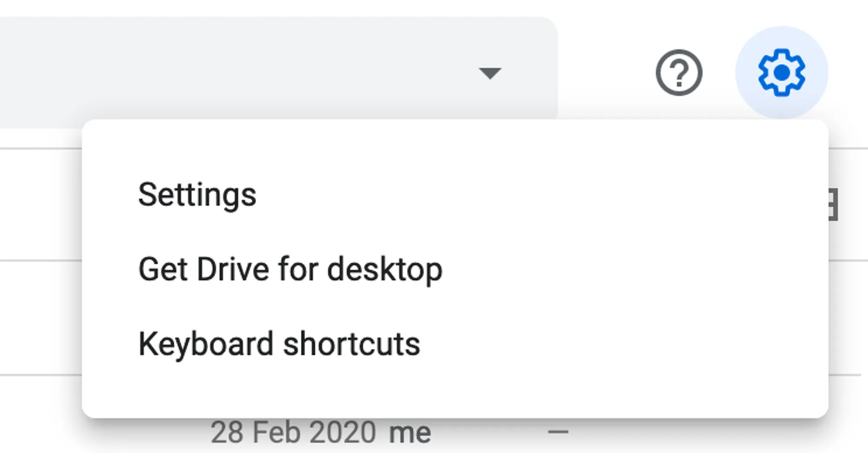Click the 'Get Drive for desktop' text

tap(290, 269)
